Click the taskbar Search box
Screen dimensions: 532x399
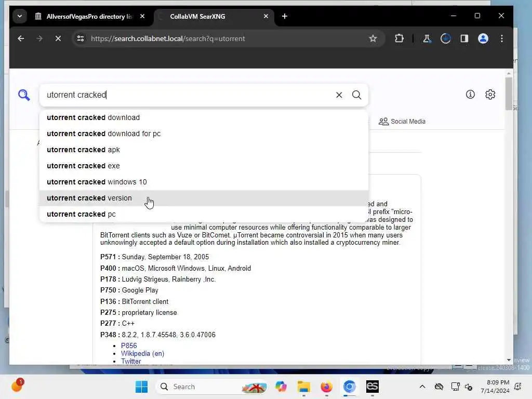coord(212,387)
